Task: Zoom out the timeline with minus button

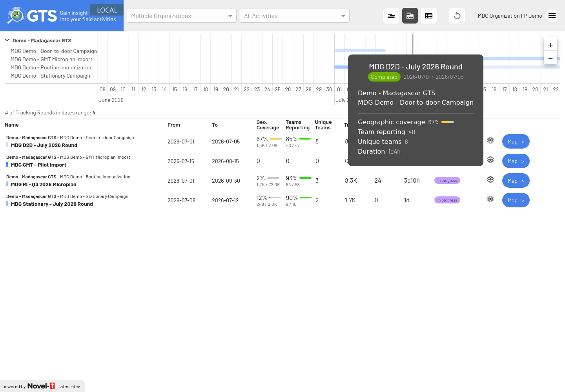Action: pyautogui.click(x=550, y=58)
